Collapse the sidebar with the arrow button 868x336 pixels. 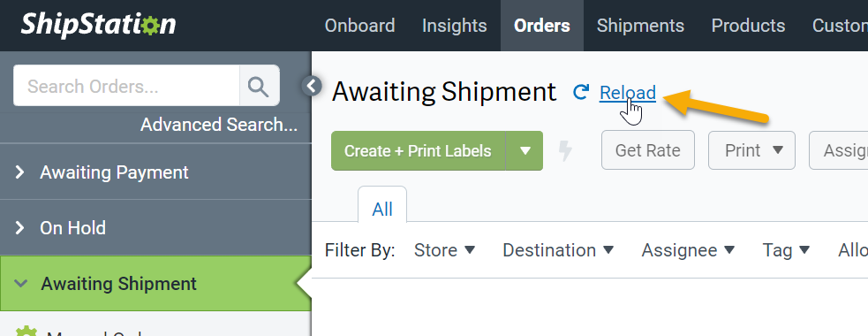[x=312, y=86]
